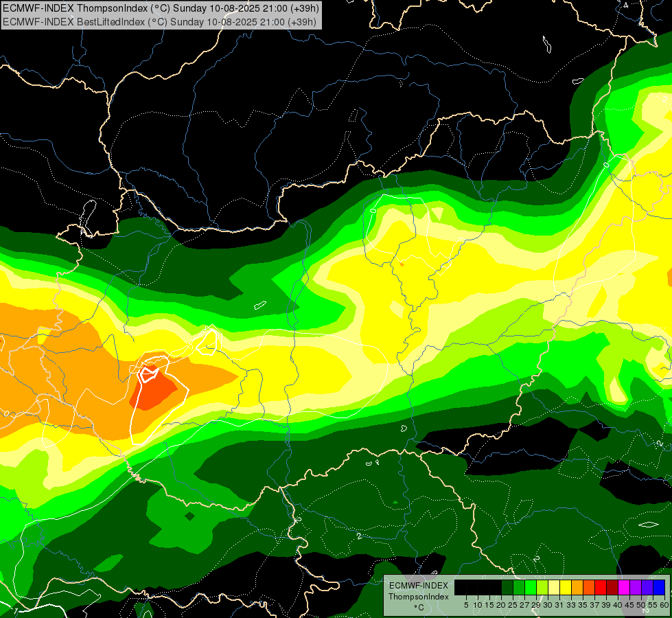Select the pale yellow 30–31 legend swatch
Viewport: 672px width, 618px height.
coord(554,587)
